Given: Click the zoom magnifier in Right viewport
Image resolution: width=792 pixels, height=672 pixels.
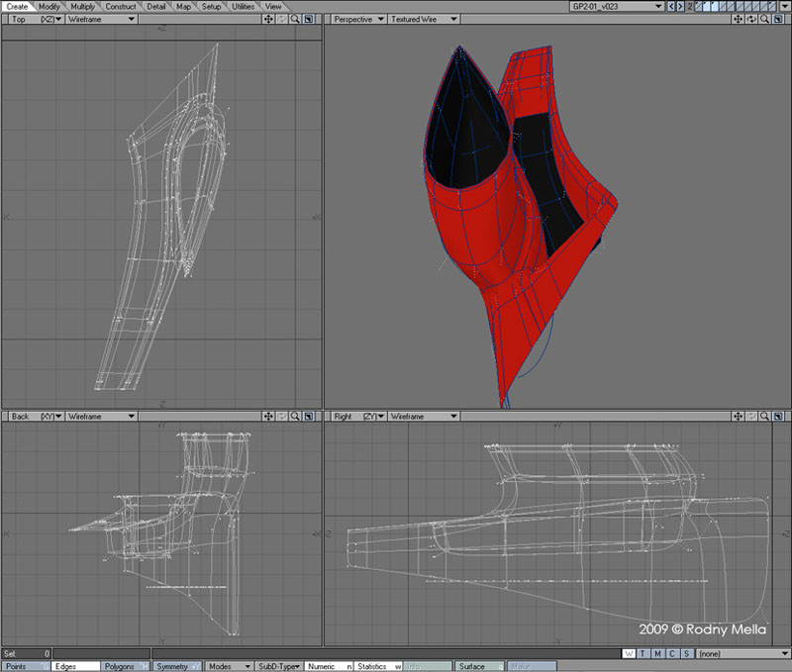Looking at the screenshot, I should point(766,417).
